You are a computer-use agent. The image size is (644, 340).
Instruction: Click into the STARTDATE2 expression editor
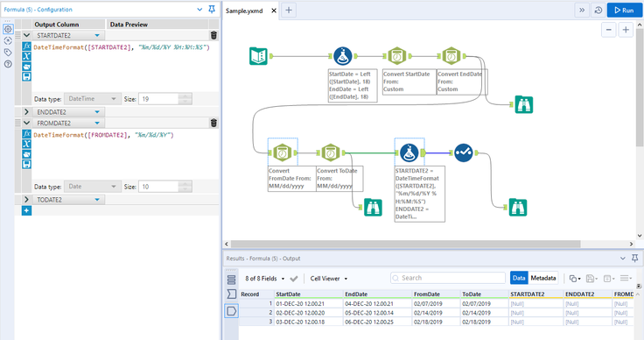(125, 67)
